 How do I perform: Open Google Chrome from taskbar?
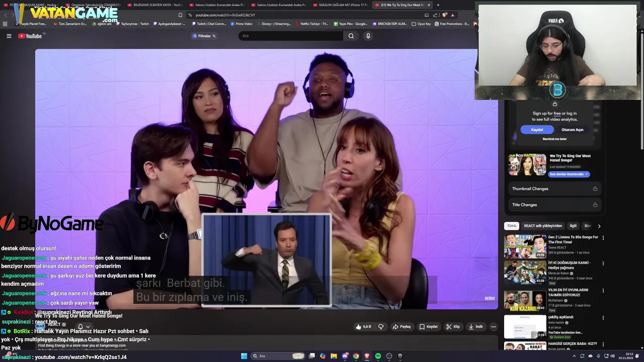tap(356, 356)
